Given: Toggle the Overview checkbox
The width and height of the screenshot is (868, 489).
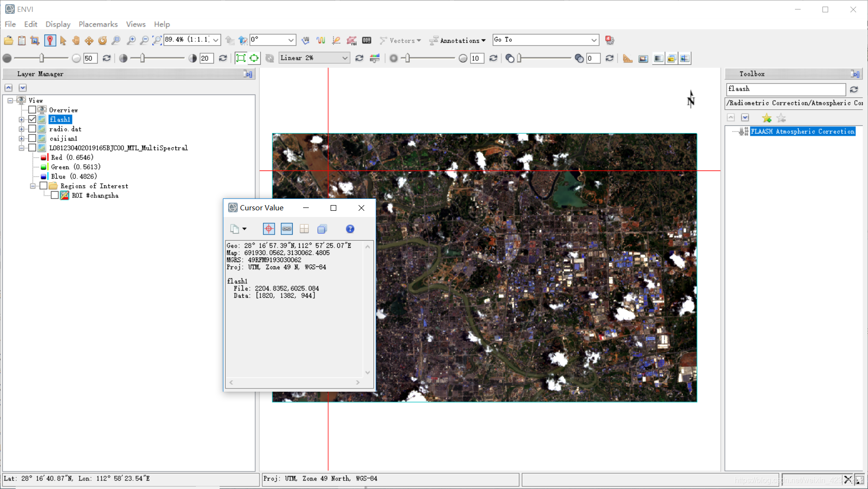Looking at the screenshot, I should click(x=32, y=110).
